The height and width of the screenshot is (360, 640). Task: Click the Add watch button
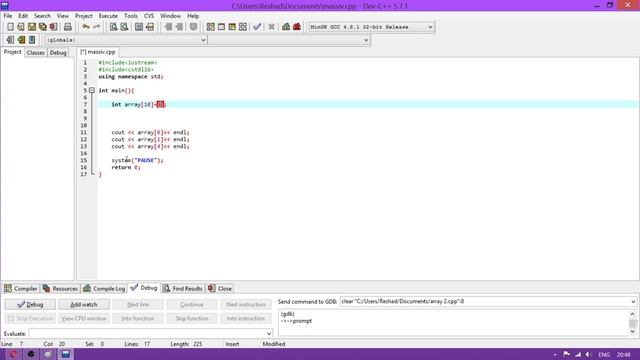pos(84,304)
